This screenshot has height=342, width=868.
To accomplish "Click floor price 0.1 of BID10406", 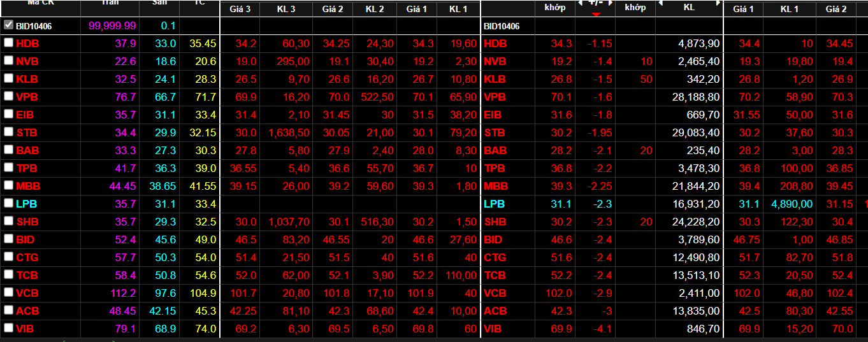I will [168, 25].
